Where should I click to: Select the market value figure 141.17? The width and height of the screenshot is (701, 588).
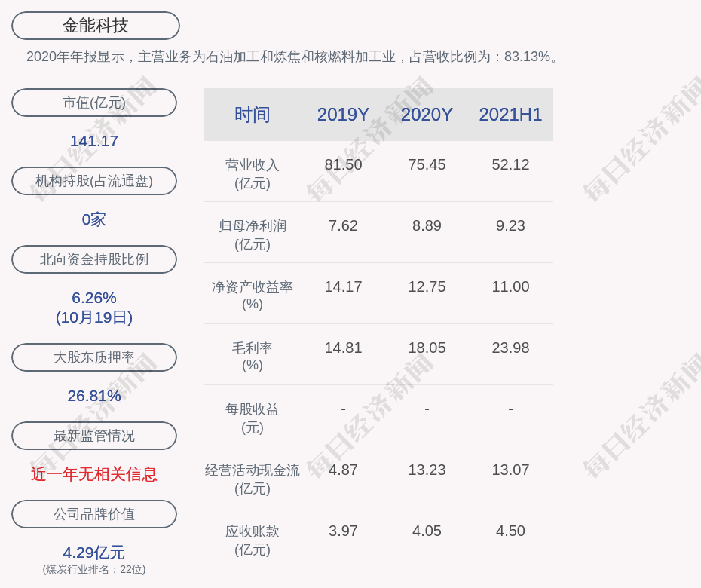coord(94,141)
